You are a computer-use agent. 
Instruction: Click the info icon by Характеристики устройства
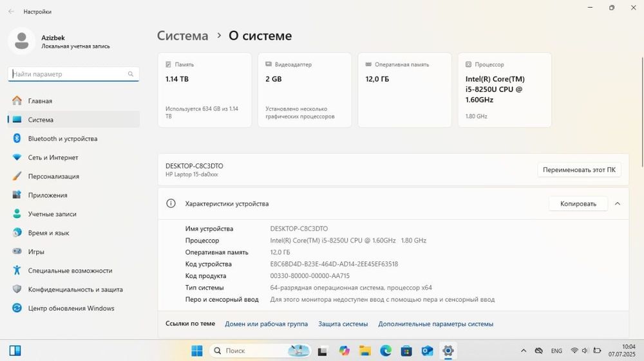(171, 203)
